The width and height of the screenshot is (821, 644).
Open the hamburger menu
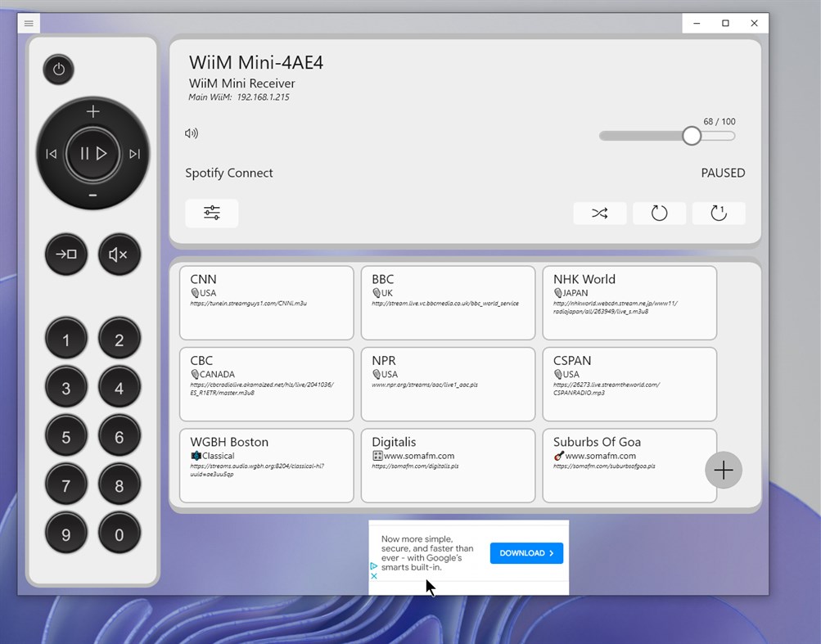[29, 23]
